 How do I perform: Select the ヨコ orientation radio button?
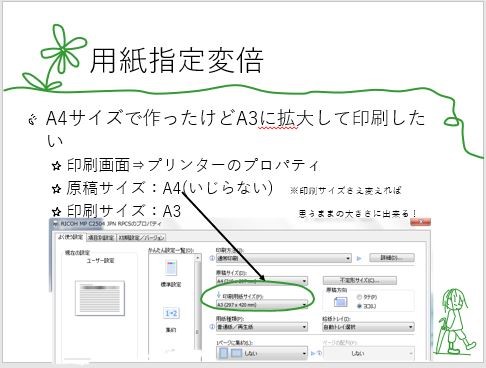359,306
